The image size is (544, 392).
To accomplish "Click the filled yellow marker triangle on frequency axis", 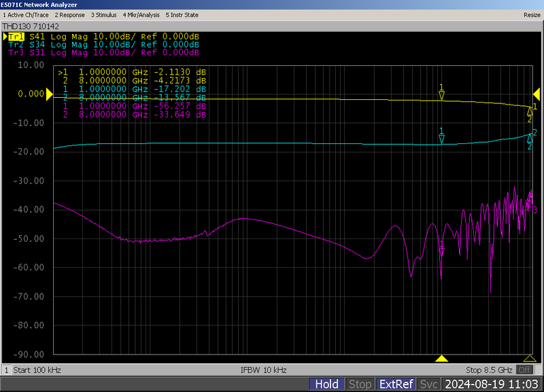I will (441, 359).
